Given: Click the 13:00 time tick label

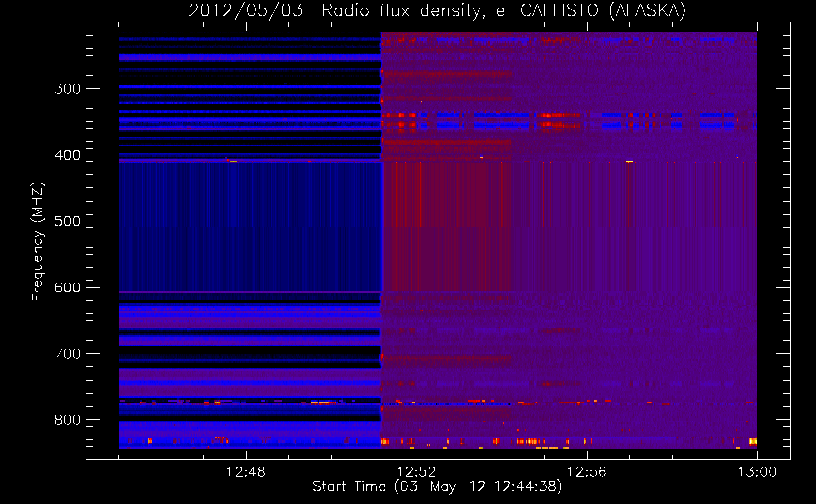Looking at the screenshot, I should (x=757, y=472).
